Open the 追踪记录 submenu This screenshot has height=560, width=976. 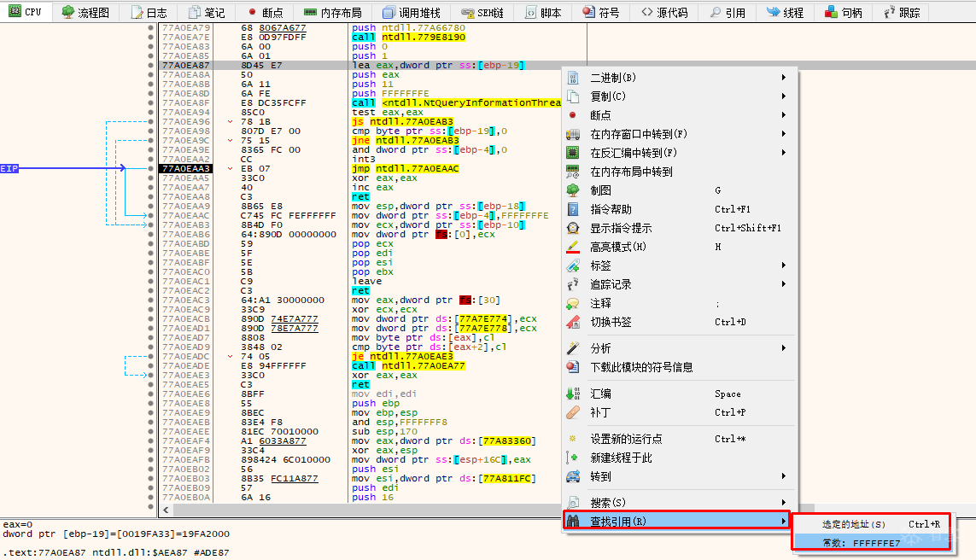(x=680, y=284)
